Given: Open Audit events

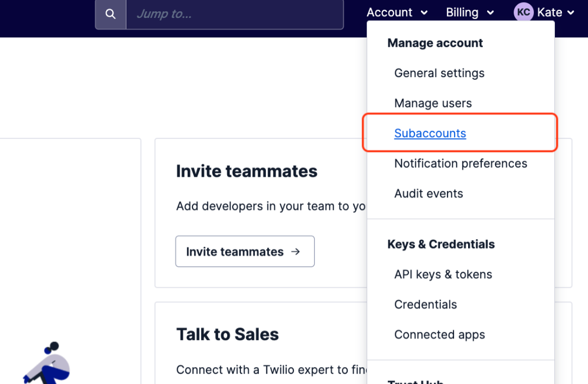Looking at the screenshot, I should tap(429, 194).
